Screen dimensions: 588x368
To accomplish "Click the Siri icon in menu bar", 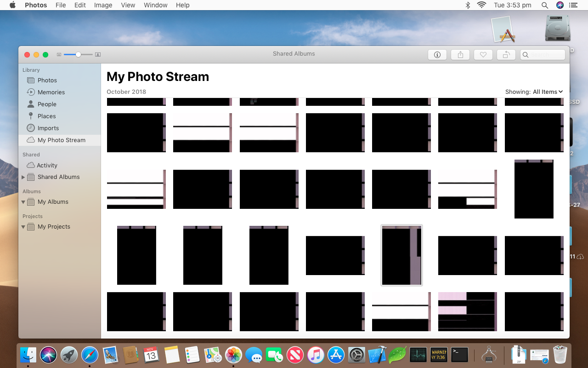I will pyautogui.click(x=560, y=5).
